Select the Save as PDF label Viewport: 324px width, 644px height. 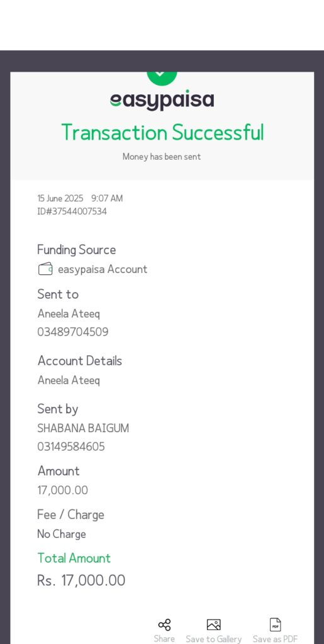click(x=275, y=639)
